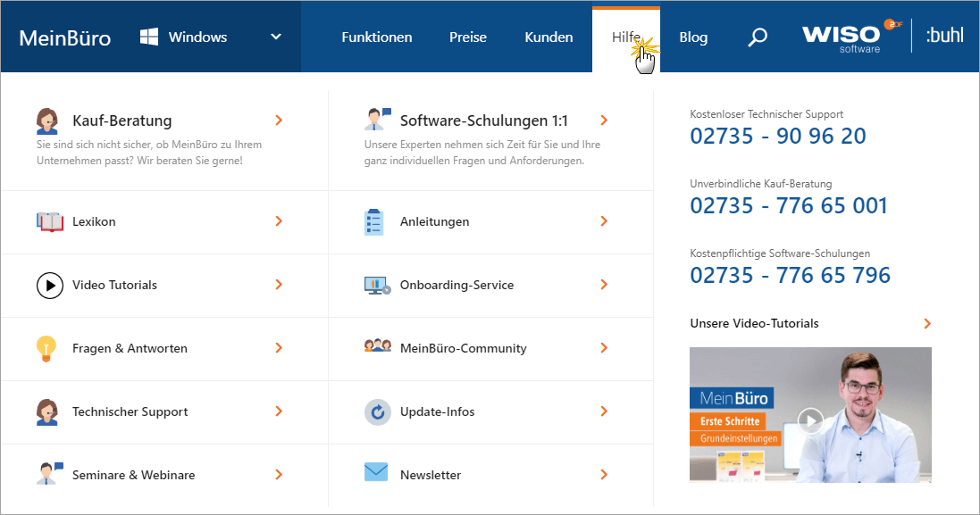The image size is (980, 515).
Task: Open the Funktionen menu
Action: point(377,37)
